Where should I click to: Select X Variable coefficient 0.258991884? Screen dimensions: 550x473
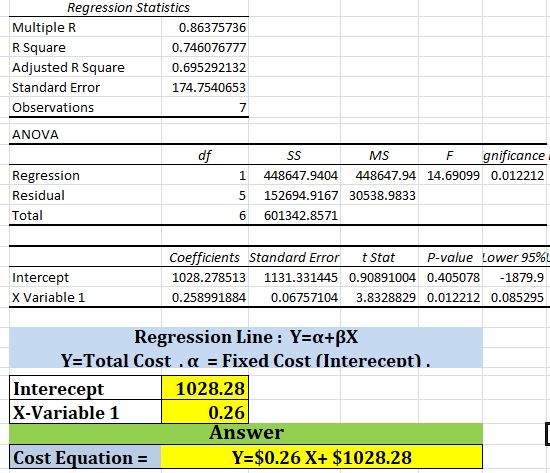pyautogui.click(x=205, y=298)
